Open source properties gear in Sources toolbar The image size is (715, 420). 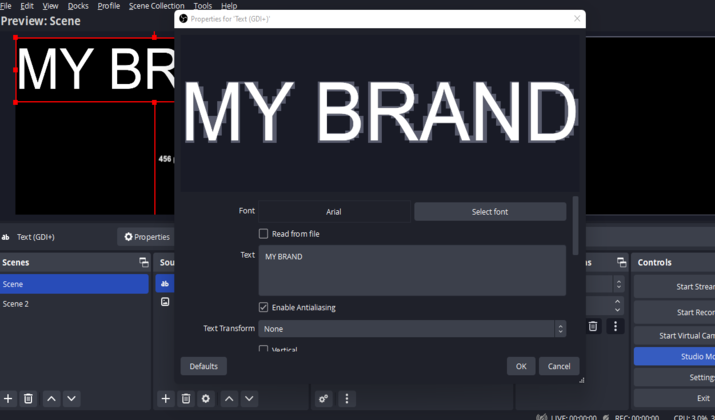pos(206,399)
